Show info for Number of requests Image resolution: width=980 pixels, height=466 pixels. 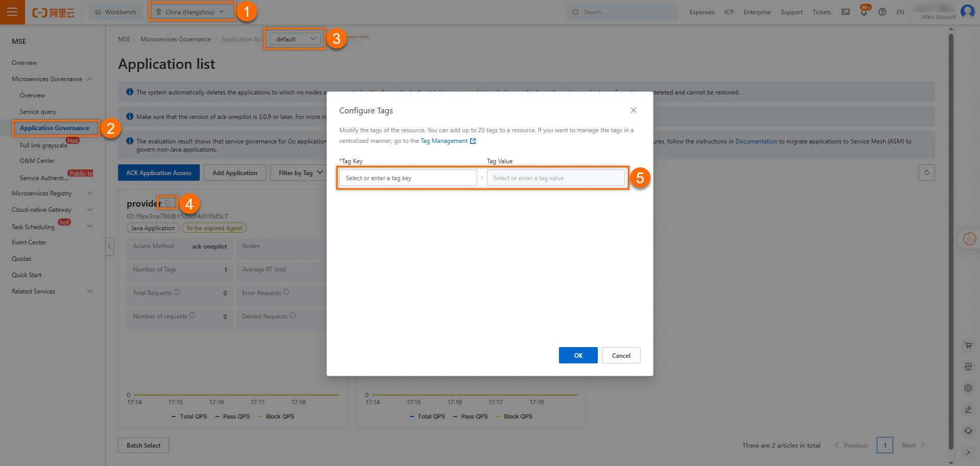192,316
